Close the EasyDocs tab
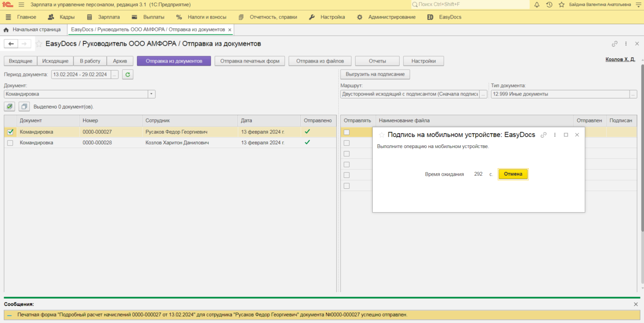 point(230,30)
